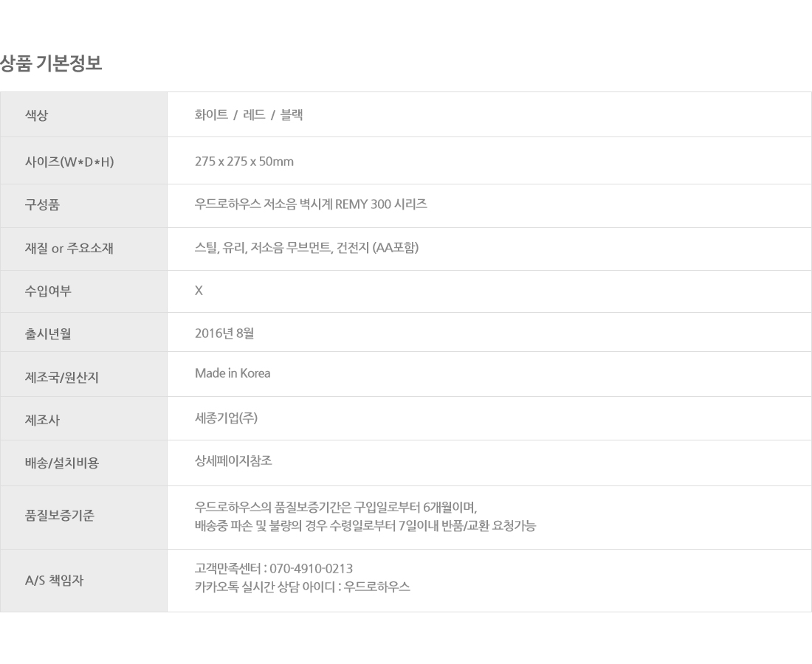Click the manufacturer 세종기업(주)
Viewport: 812px width, 664px height.
[x=227, y=418]
